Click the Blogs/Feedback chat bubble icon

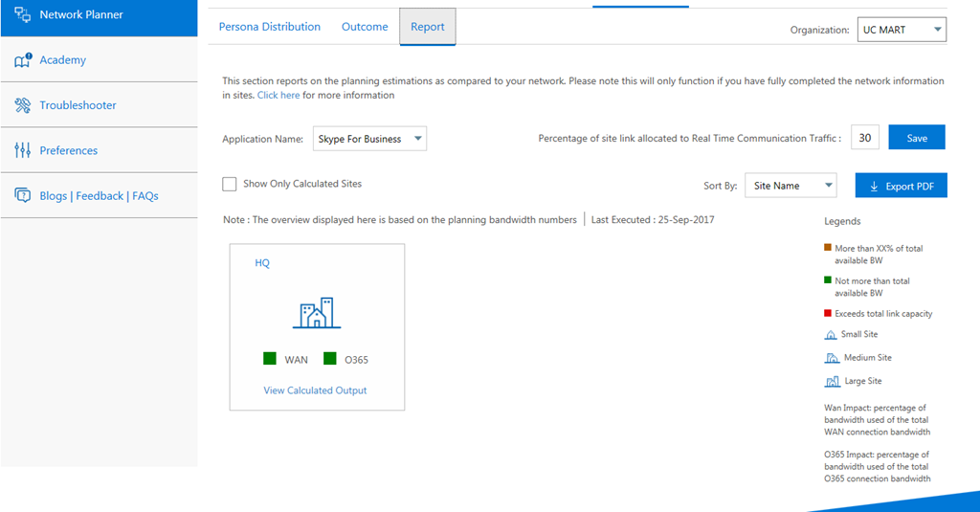23,195
